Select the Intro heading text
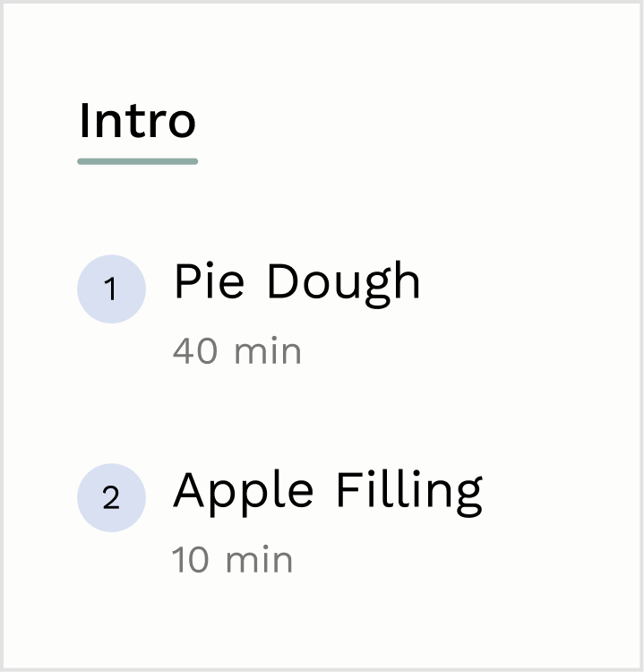 [138, 121]
